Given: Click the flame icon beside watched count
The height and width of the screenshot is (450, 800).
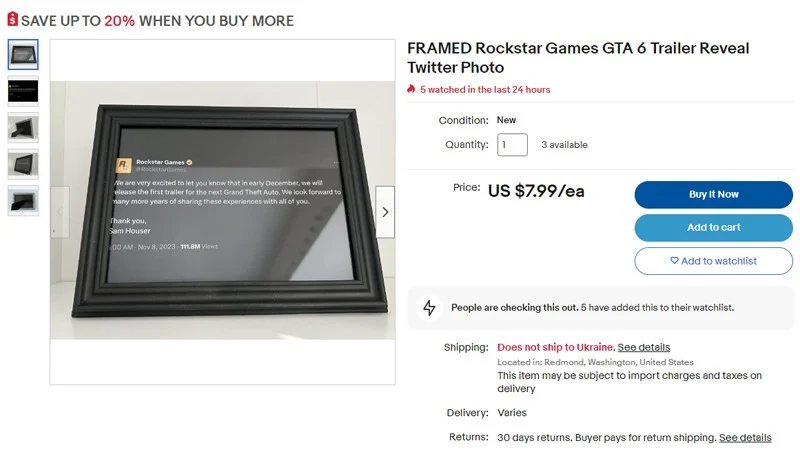Looking at the screenshot, I should click(411, 89).
